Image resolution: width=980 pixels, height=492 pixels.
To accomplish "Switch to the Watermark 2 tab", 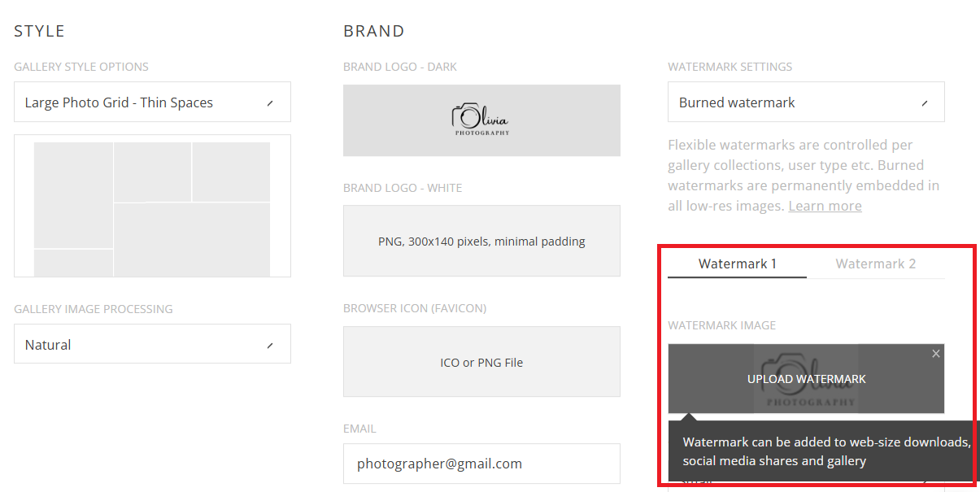I will coord(875,263).
